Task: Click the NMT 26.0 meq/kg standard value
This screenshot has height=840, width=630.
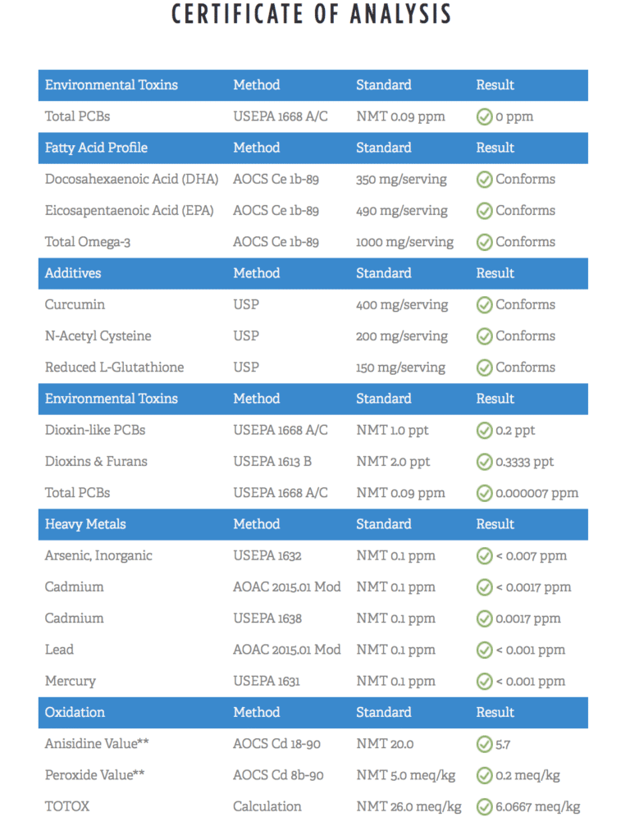Action: [x=409, y=807]
